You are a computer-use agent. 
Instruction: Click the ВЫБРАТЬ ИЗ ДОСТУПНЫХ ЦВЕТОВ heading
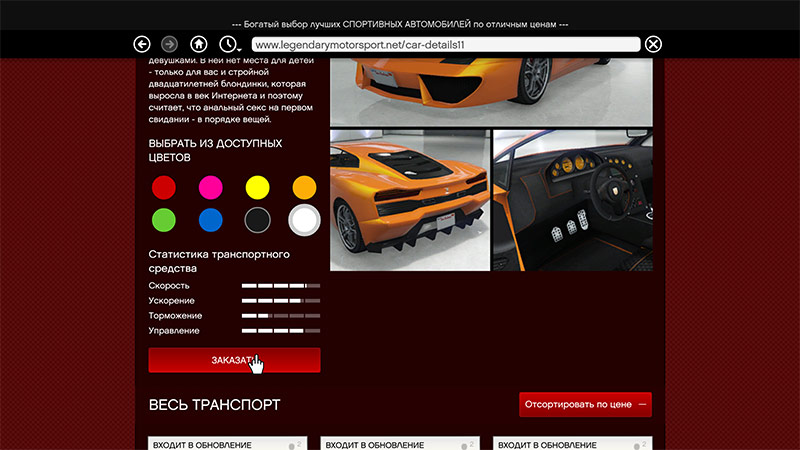pyautogui.click(x=215, y=151)
